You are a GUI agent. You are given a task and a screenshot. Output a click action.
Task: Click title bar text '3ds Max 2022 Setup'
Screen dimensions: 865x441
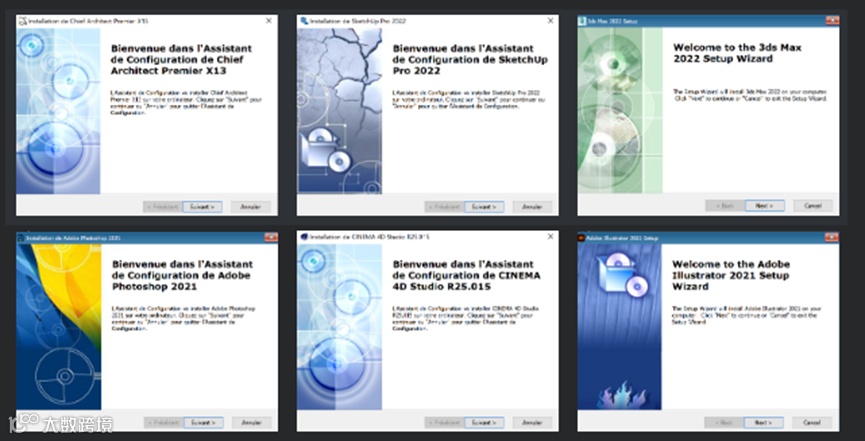[612, 21]
